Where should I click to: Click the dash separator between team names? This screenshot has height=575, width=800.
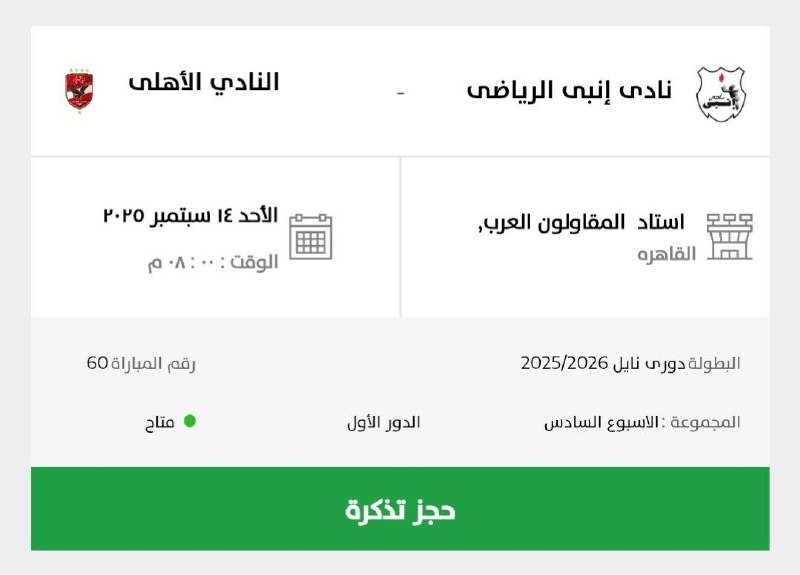[x=401, y=93]
